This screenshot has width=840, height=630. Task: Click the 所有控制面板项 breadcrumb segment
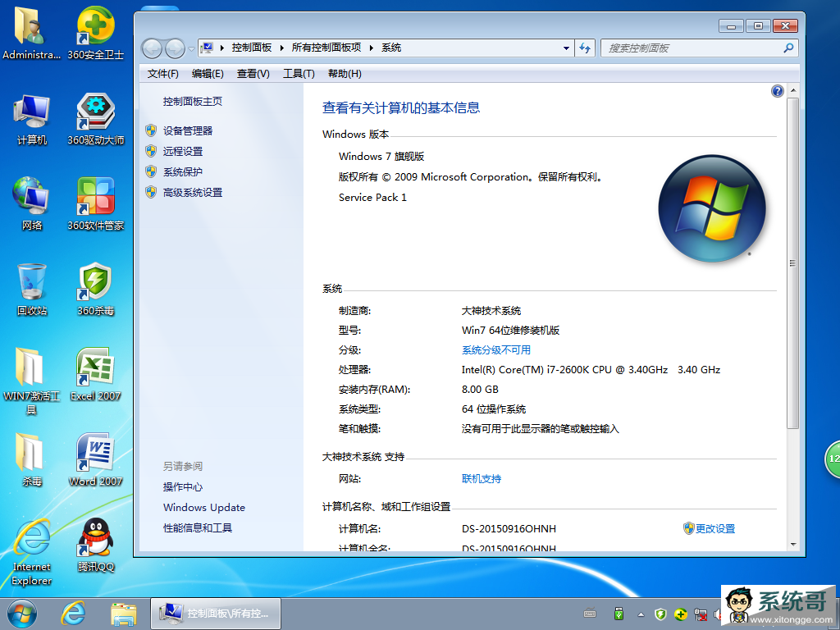pos(326,48)
